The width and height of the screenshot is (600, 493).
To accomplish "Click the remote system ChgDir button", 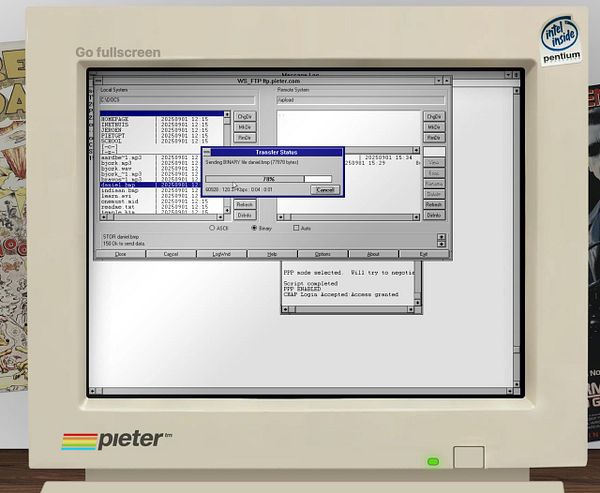I will click(x=434, y=116).
